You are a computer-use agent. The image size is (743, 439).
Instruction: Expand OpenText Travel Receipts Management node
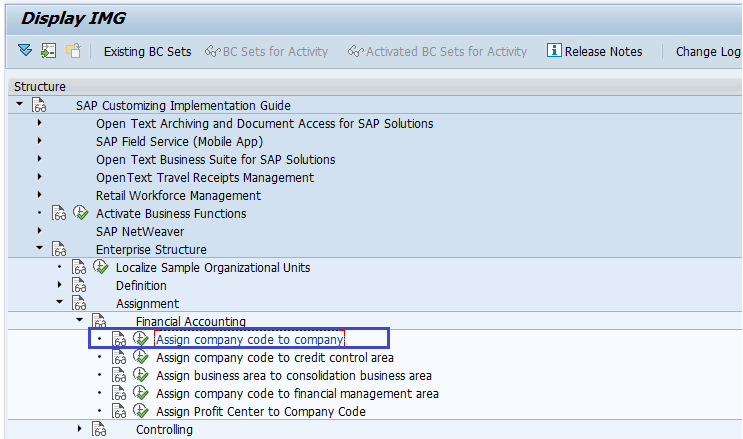(39, 177)
